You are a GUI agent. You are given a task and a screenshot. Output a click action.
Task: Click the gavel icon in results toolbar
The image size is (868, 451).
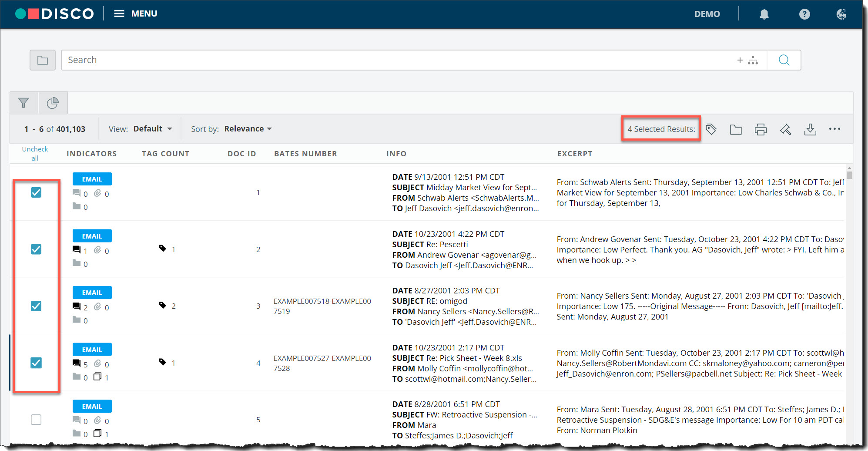(786, 129)
